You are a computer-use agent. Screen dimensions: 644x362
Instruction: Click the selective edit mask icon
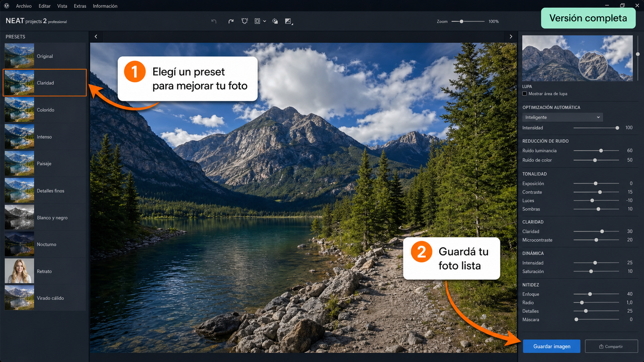(275, 21)
